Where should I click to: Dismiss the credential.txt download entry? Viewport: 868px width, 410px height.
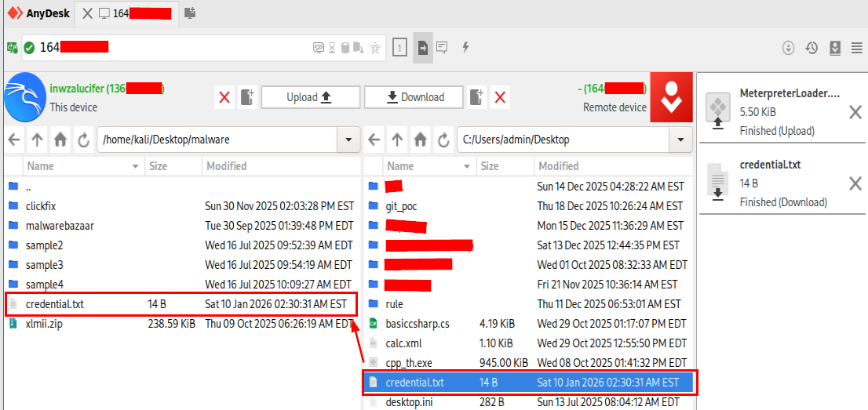click(855, 183)
